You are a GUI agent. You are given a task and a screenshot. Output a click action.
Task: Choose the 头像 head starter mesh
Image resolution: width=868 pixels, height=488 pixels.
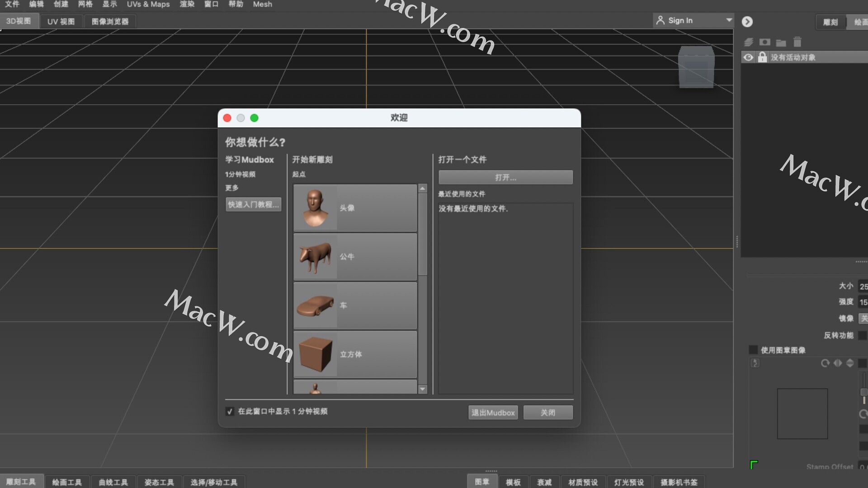click(x=355, y=208)
